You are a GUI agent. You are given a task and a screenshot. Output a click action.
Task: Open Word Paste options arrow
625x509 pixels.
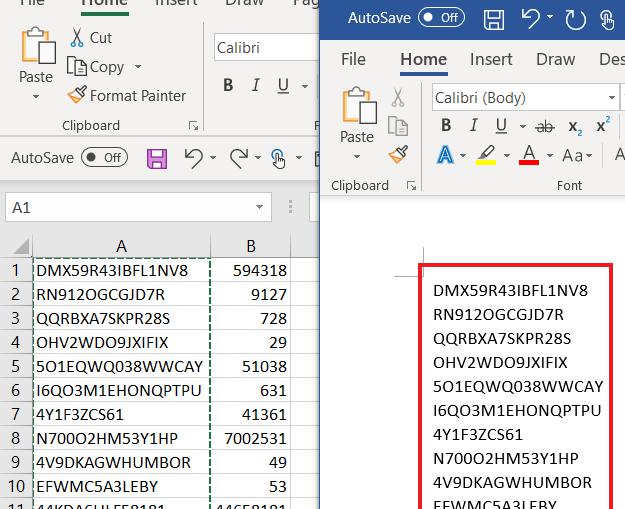pyautogui.click(x=357, y=157)
